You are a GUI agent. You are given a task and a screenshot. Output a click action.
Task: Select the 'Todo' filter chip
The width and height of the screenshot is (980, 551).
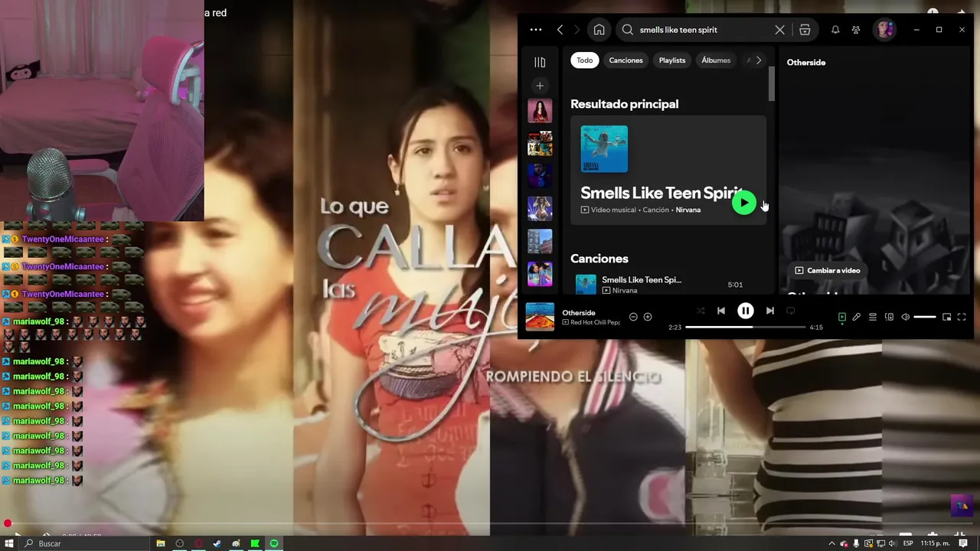click(x=585, y=60)
